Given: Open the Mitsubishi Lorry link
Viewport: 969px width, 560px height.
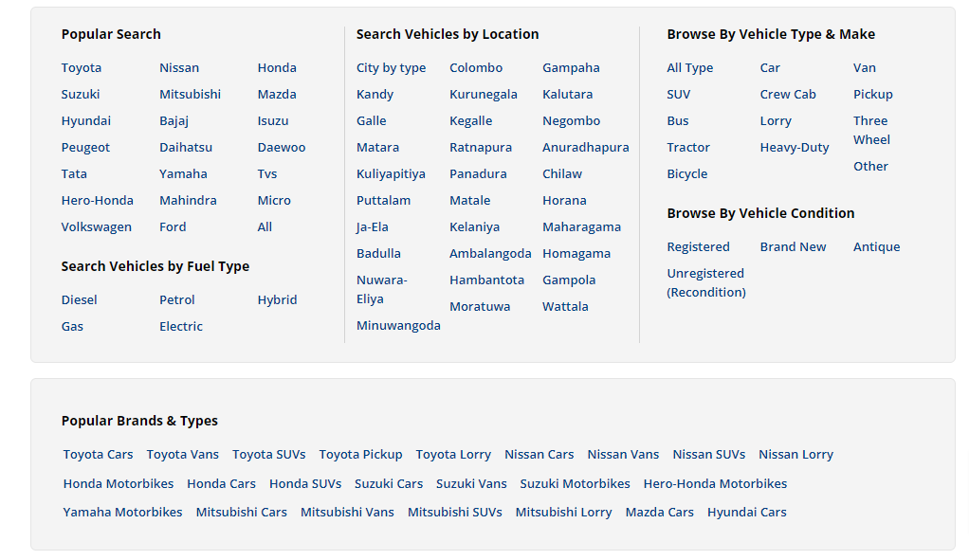Looking at the screenshot, I should pos(563,513).
